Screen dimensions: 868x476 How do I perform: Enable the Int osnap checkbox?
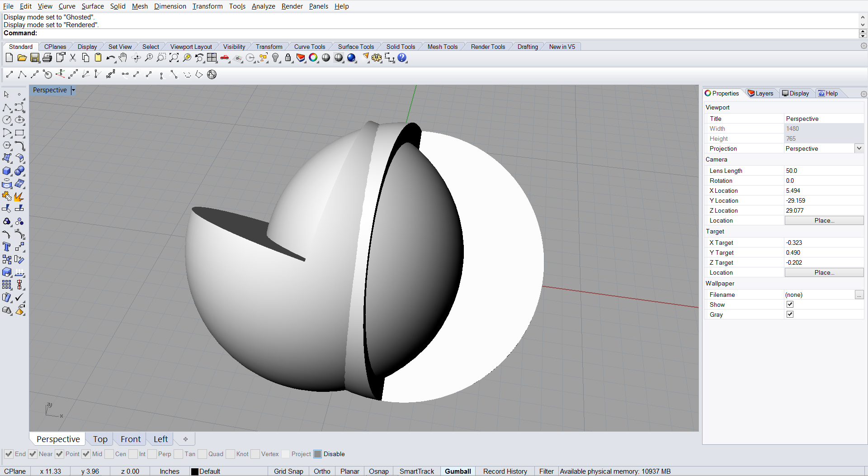click(x=133, y=454)
